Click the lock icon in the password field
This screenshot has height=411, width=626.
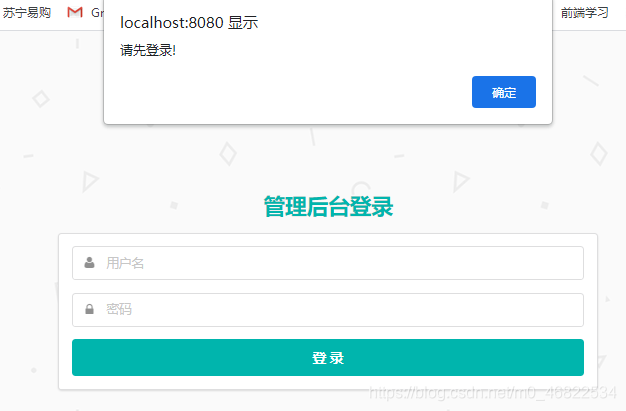tap(89, 310)
